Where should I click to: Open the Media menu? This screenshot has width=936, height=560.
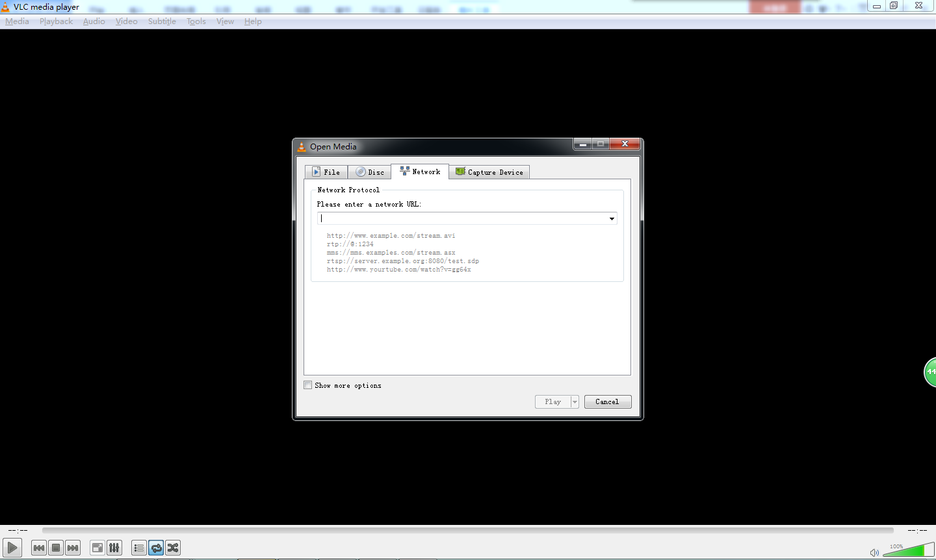coord(17,21)
